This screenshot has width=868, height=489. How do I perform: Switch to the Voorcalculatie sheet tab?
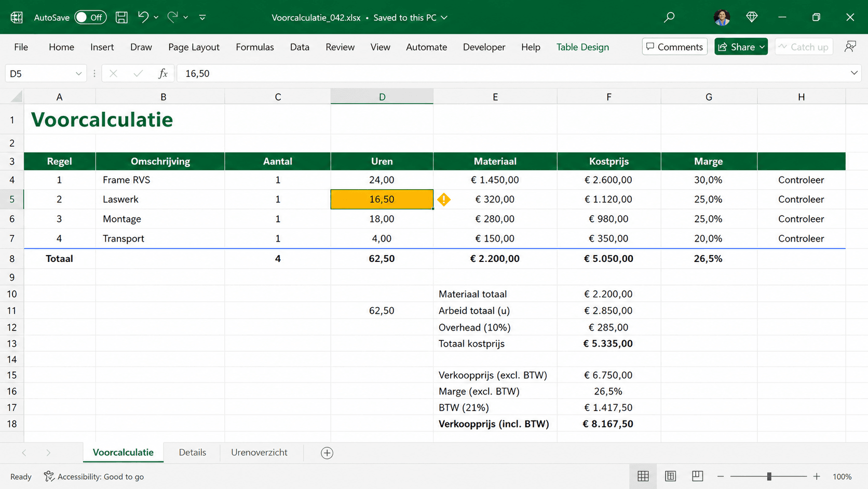(x=123, y=453)
